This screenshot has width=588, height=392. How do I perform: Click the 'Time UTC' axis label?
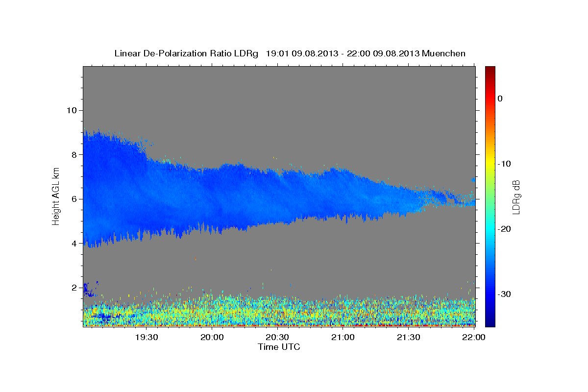(x=279, y=347)
